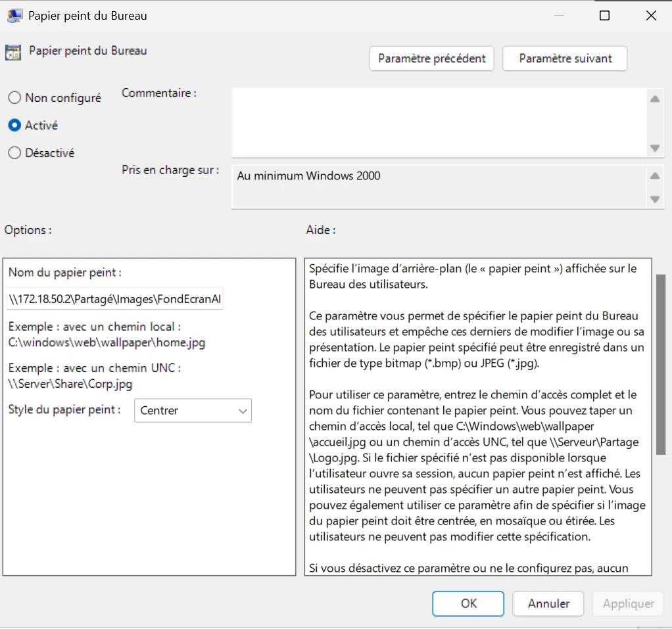Close the Papier peint du Bureau dialog
This screenshot has width=672, height=629.
coord(651,16)
